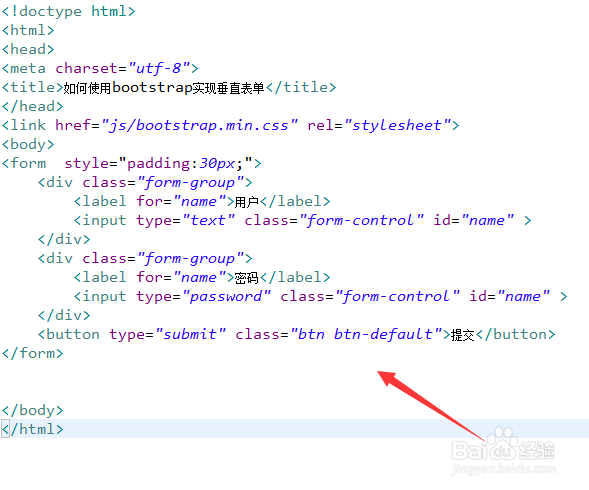Click id "name" on the password input line

[x=510, y=296]
